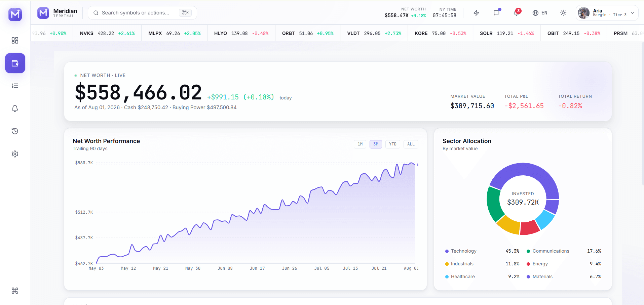Open the dashboard grid icon in sidebar
Viewport: 644px width, 305px height.
coord(15,41)
